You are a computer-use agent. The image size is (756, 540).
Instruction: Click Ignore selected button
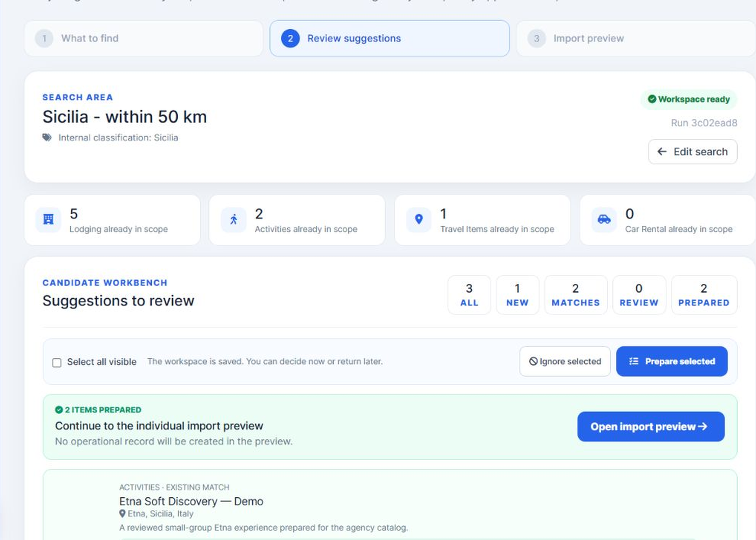(x=565, y=361)
